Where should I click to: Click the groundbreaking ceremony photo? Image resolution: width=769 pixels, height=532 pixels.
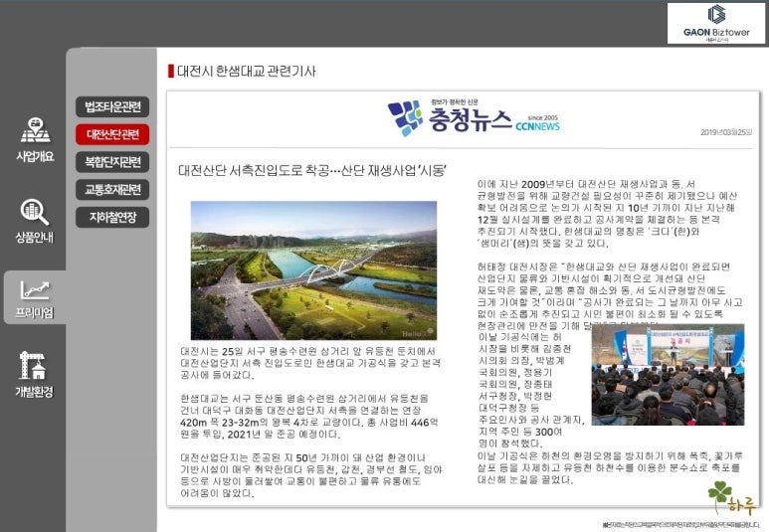pos(668,374)
